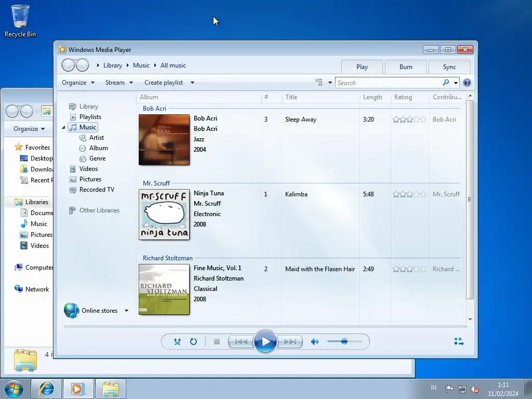Select Pictures in Media Player navigation pane

coord(90,179)
